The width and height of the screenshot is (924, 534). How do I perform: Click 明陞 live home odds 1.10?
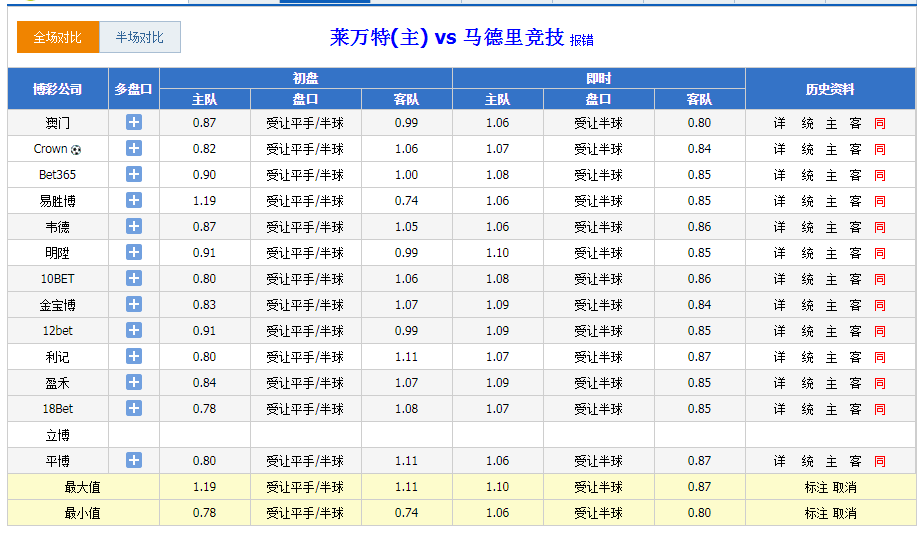point(497,252)
